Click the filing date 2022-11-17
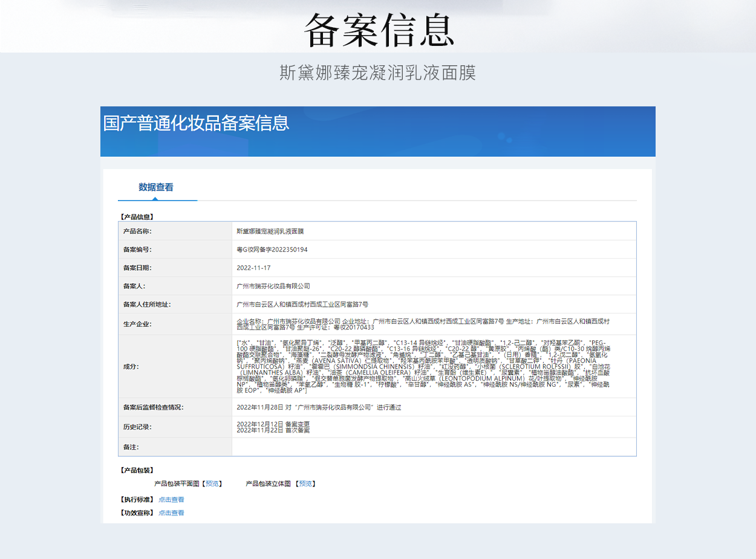The image size is (756, 559). tap(253, 268)
